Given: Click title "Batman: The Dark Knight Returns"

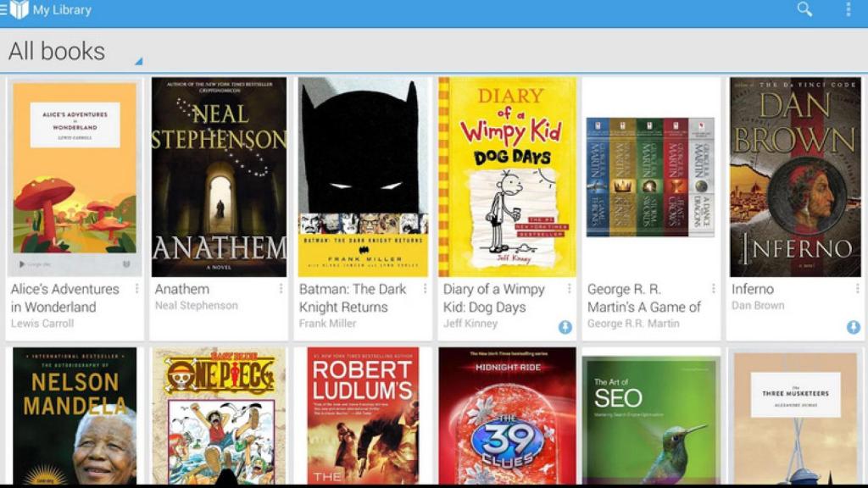Looking at the screenshot, I should pyautogui.click(x=353, y=297).
